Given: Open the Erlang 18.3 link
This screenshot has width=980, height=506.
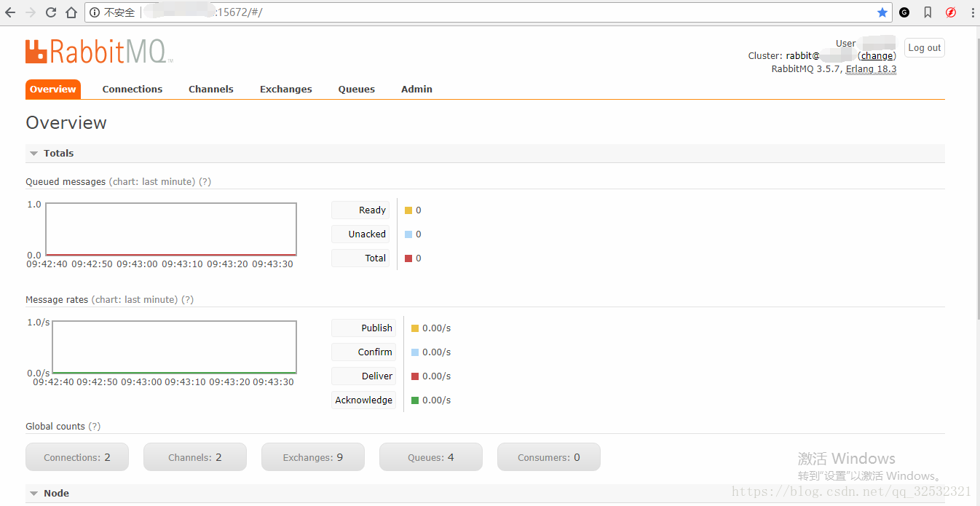Looking at the screenshot, I should pos(871,68).
